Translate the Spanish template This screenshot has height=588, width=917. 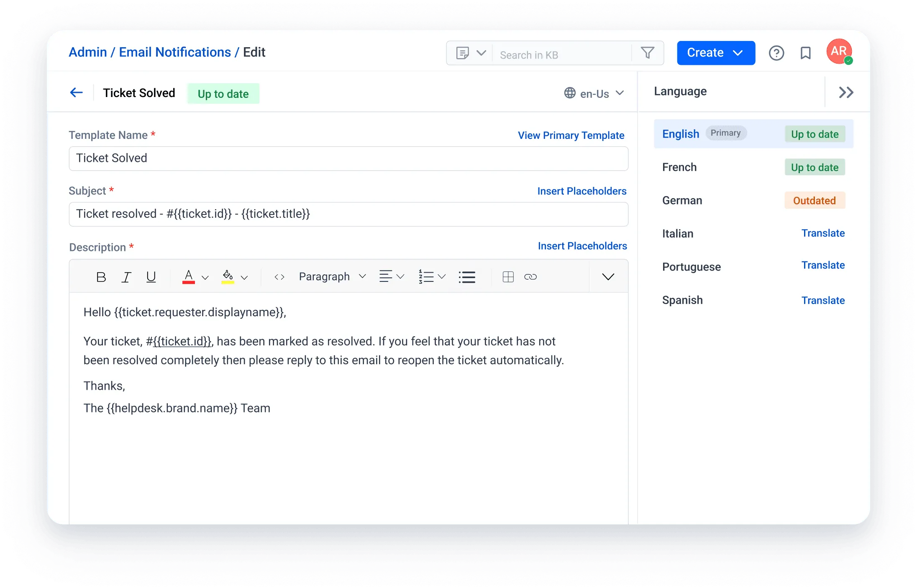[822, 300]
